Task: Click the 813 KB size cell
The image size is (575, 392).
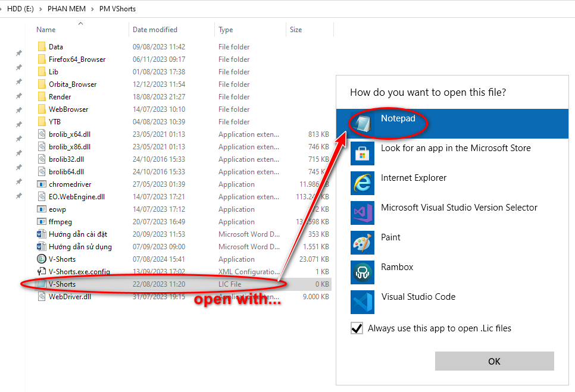Action: pyautogui.click(x=318, y=134)
